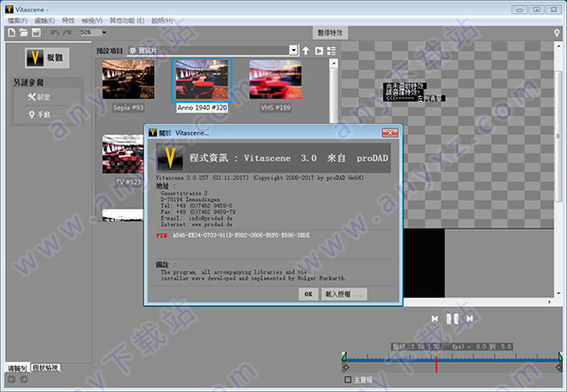Viewport: 567px width, 392px height.
Task: Click the preview scrollbar up arrow
Action: 558,44
